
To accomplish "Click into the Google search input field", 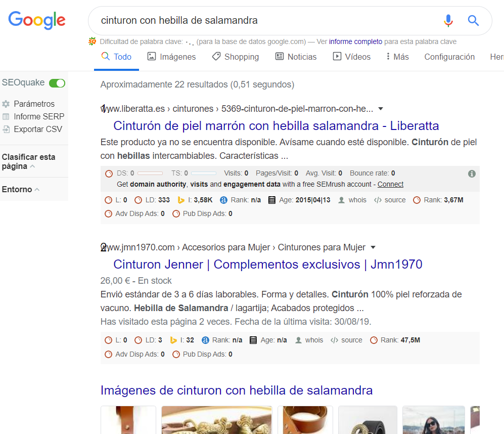I will 267,21.
